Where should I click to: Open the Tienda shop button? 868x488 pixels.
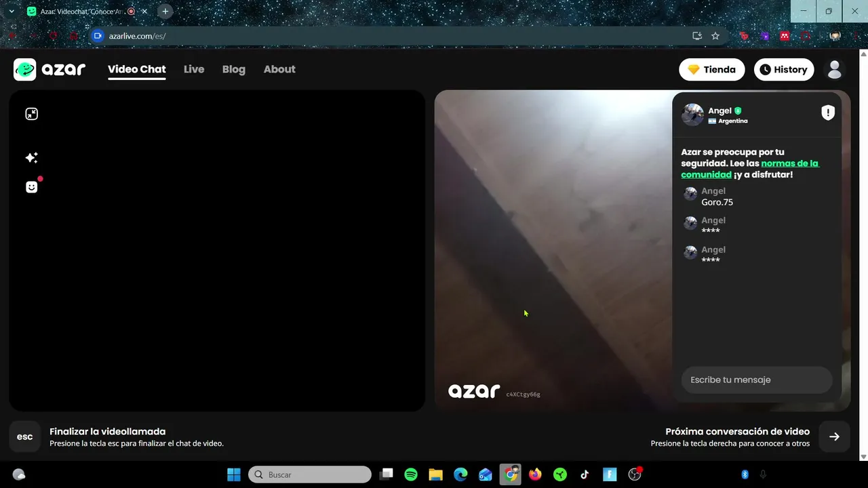tap(712, 69)
